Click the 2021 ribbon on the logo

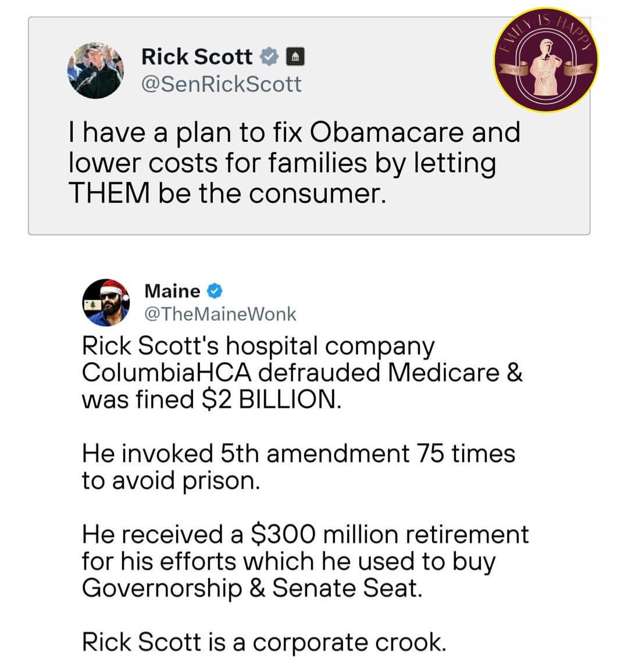click(x=580, y=70)
